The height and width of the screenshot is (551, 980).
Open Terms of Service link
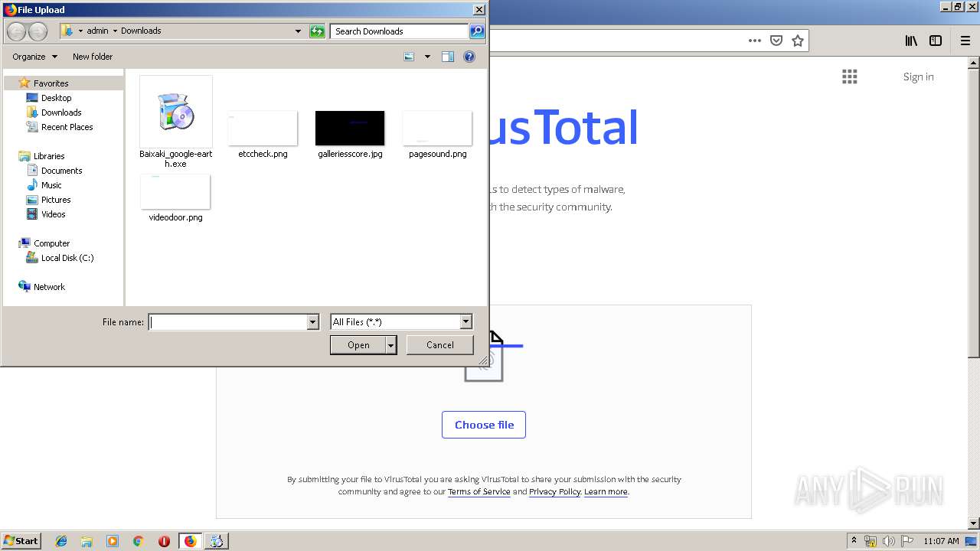click(x=479, y=492)
